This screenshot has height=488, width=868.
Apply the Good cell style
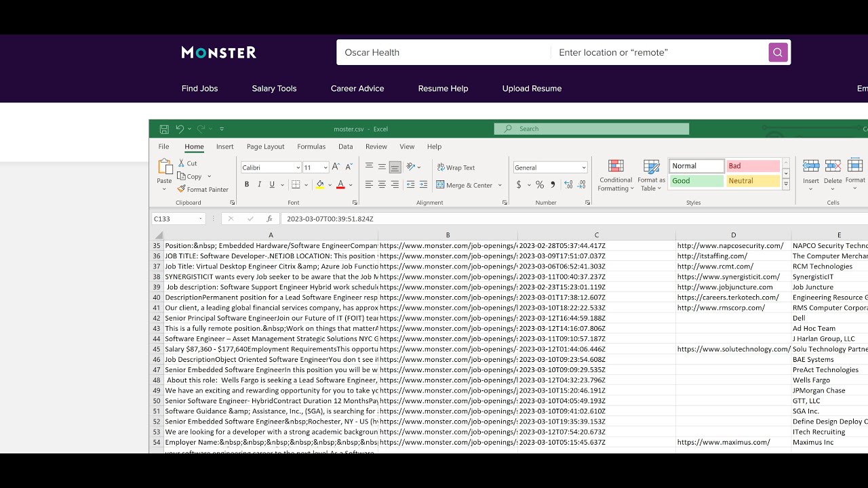tap(697, 181)
